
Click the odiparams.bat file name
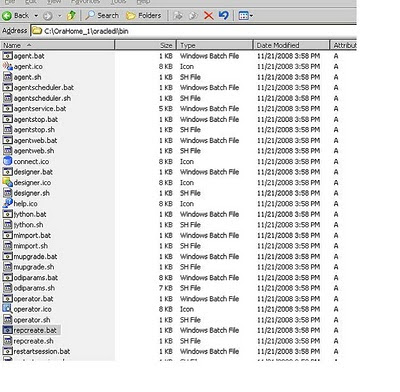click(x=36, y=278)
